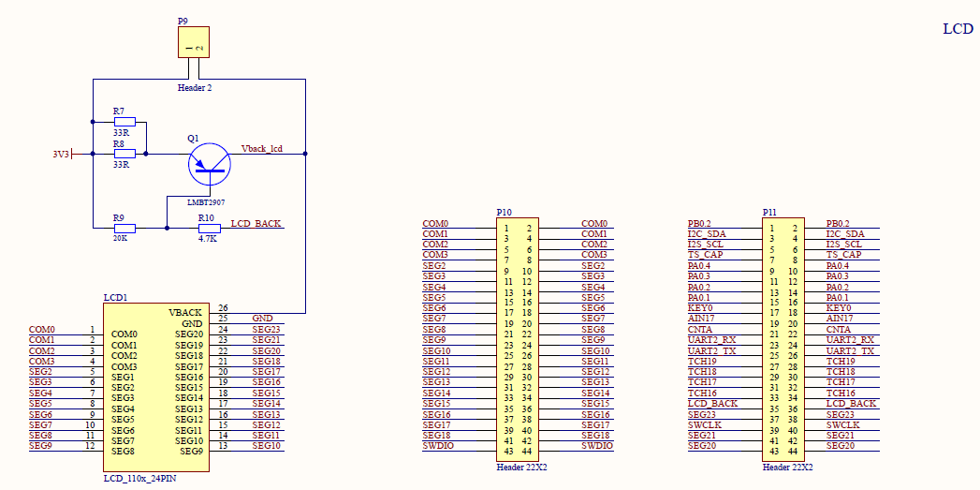
Task: Select the Q1 transistor symbol
Action: coord(208,165)
